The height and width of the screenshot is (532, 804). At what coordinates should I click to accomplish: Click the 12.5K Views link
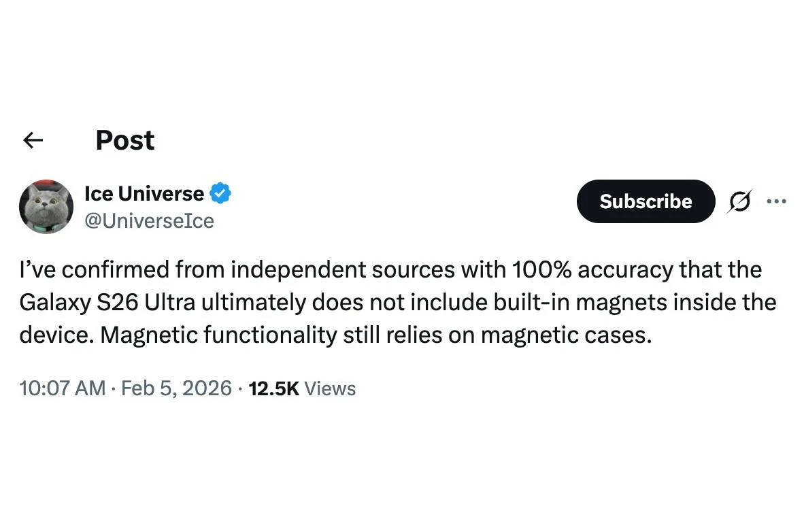tap(301, 388)
